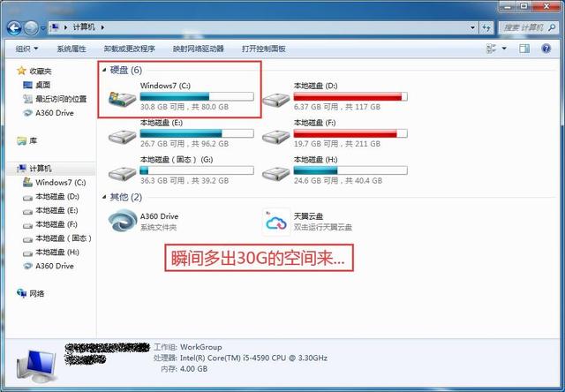Click 映射网络驱动器 toolbar button
565x392 pixels.
[198, 49]
